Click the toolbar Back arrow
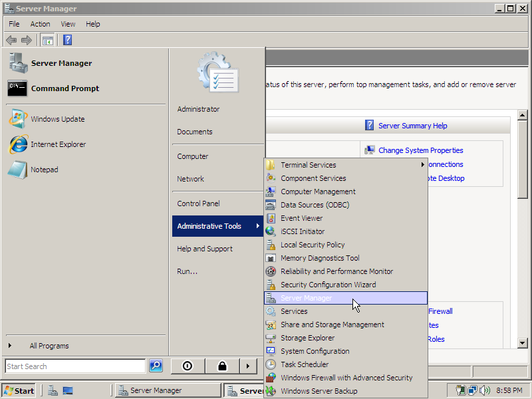 click(11, 41)
